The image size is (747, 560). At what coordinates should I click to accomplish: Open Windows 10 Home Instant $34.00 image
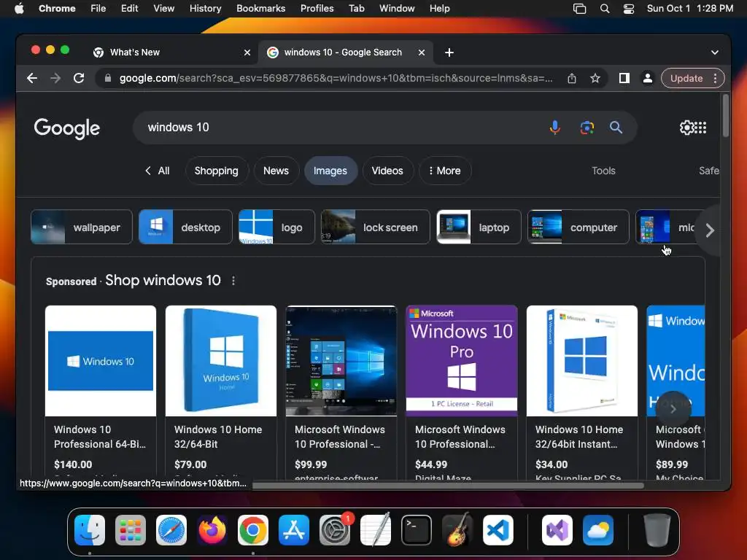(x=581, y=360)
